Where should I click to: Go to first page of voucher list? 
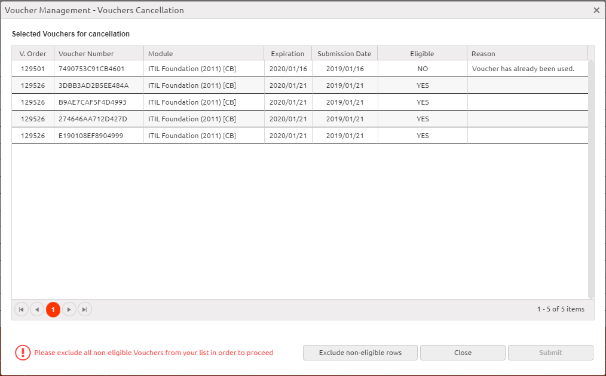[x=21, y=310]
